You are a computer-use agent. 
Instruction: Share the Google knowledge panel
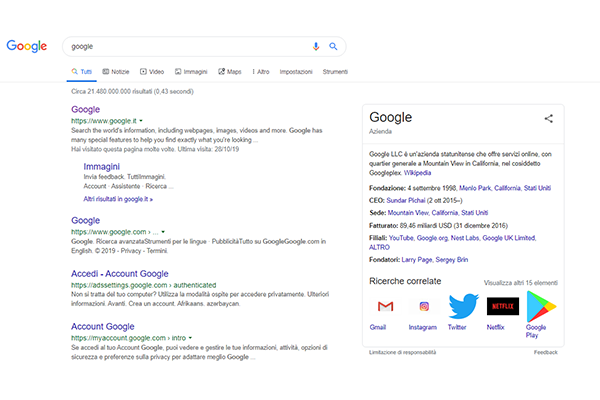pyautogui.click(x=549, y=119)
